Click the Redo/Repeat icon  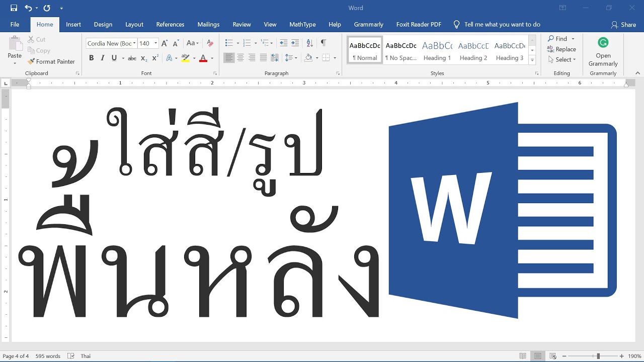(x=47, y=8)
